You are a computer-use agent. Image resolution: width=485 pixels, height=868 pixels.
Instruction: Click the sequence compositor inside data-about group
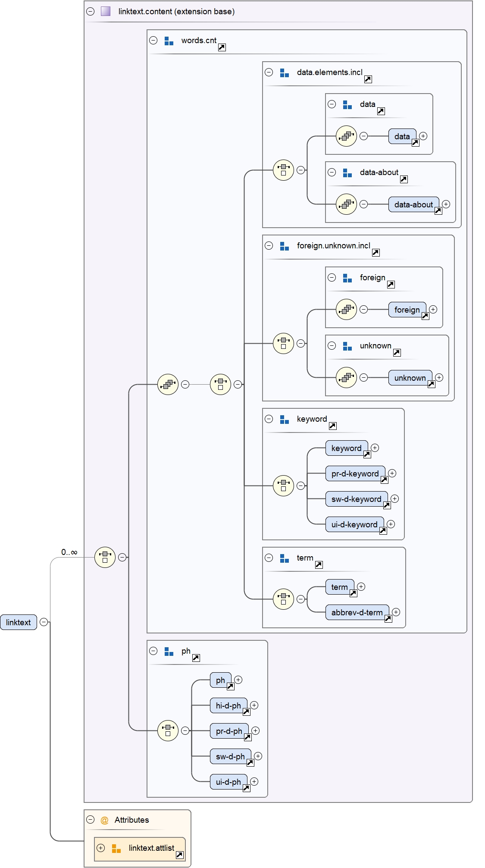(x=346, y=204)
